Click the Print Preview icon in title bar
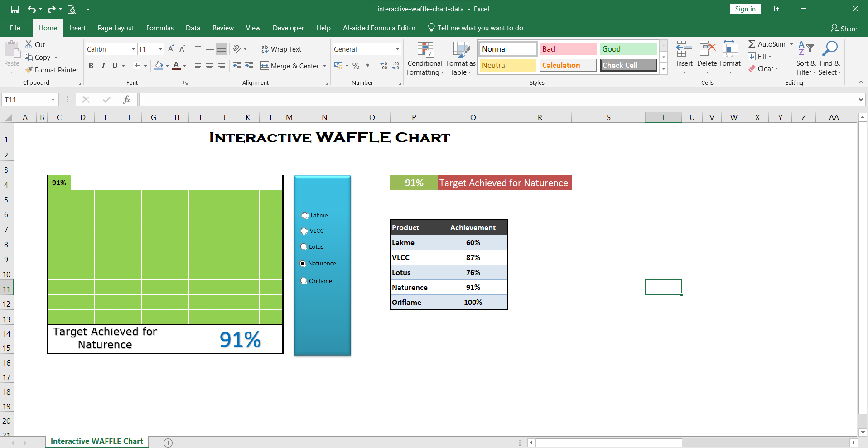Viewport: 868px width, 448px height. click(x=71, y=9)
